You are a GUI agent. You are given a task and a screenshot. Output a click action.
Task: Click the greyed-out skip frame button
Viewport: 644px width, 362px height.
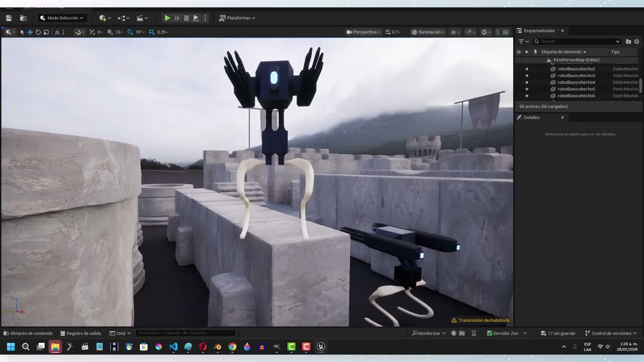tap(177, 18)
